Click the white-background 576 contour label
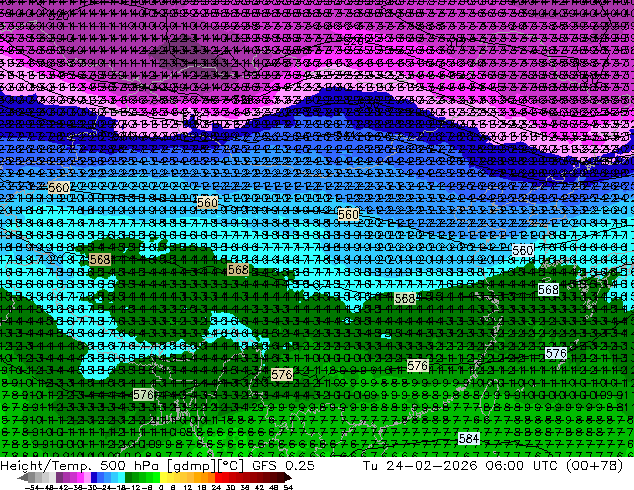 coord(556,354)
